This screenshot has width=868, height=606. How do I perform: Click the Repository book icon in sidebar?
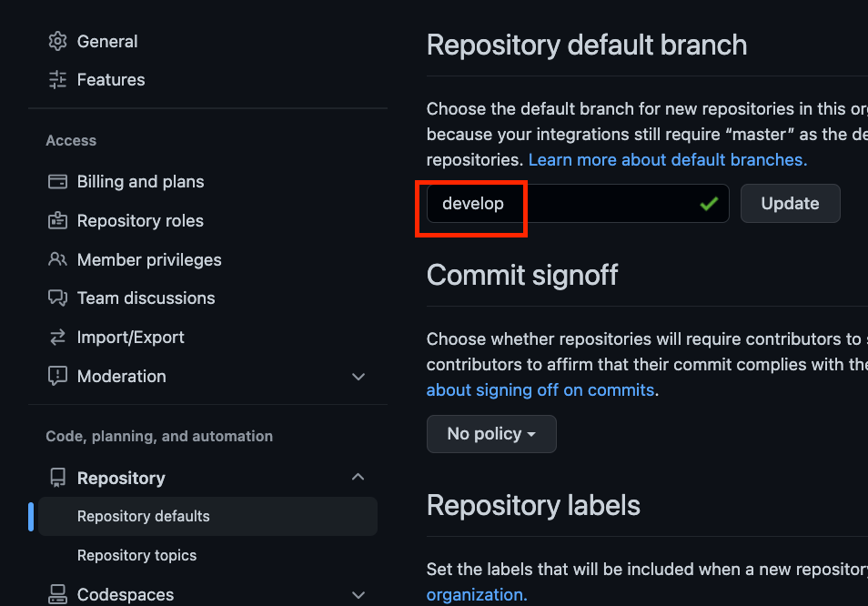(x=57, y=478)
